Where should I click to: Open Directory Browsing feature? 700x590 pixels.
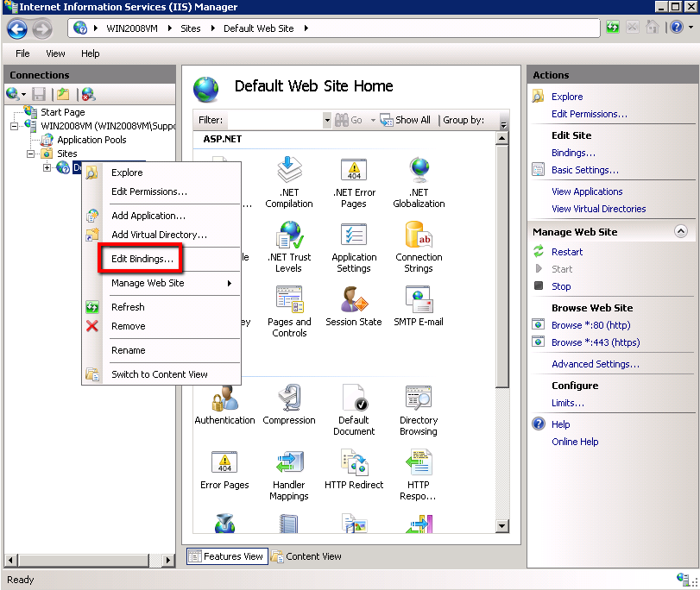tap(419, 410)
